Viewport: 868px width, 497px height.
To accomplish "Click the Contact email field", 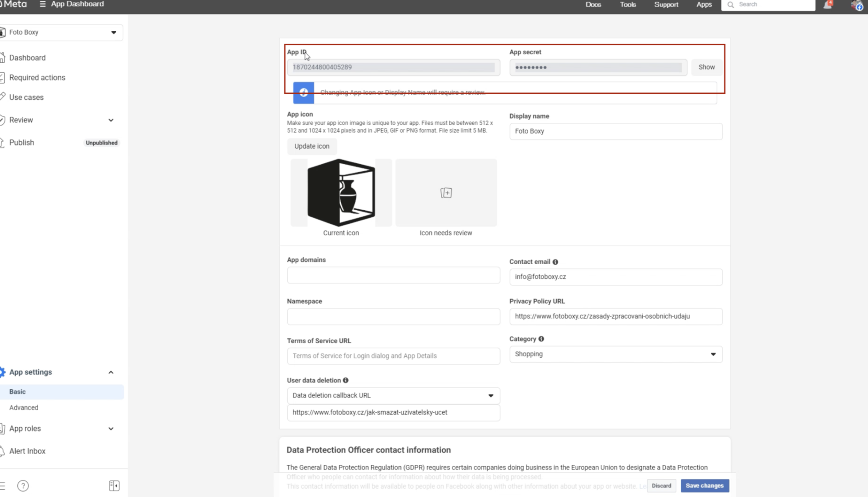I will click(x=616, y=277).
